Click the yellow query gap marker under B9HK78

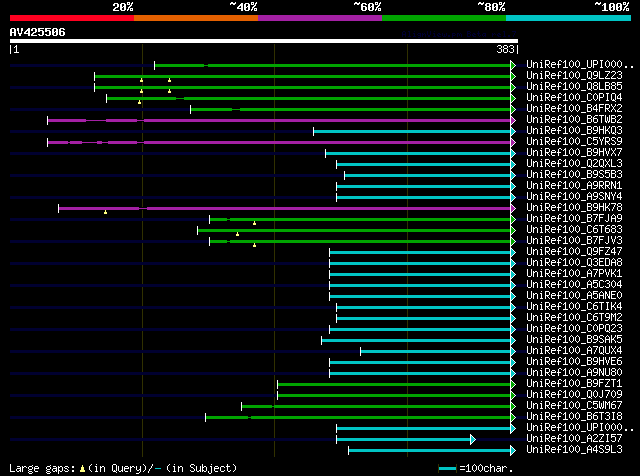(x=105, y=212)
